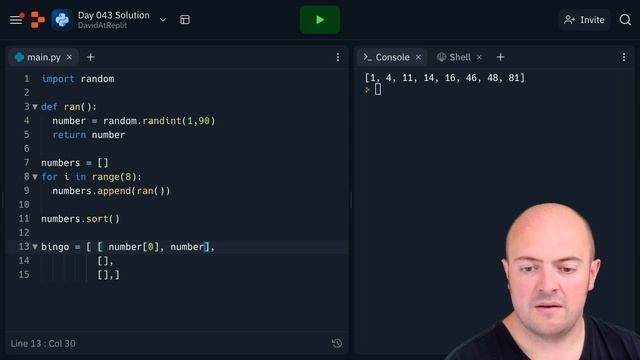Open file history clock icon
The height and width of the screenshot is (360, 640).
click(337, 343)
